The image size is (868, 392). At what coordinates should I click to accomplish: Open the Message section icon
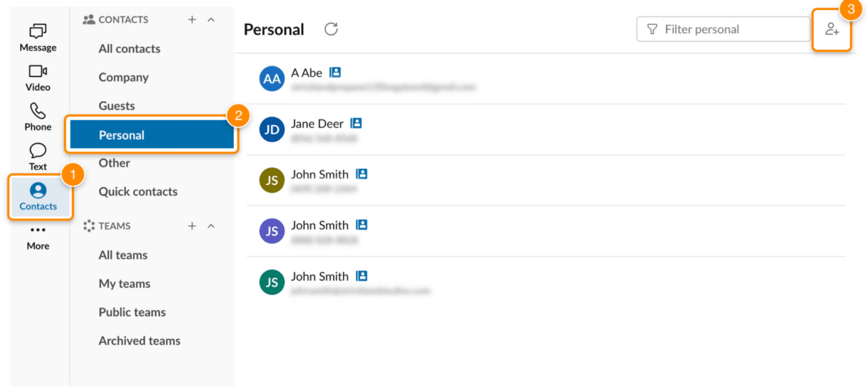tap(37, 32)
